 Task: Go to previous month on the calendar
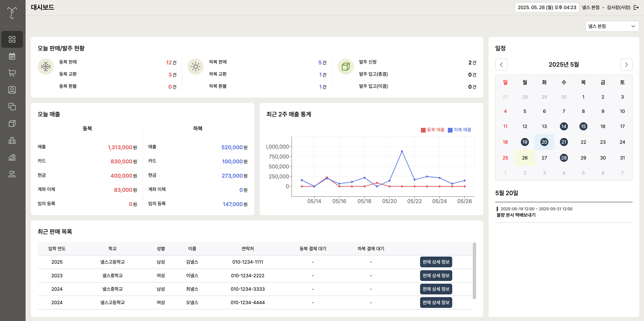click(501, 64)
